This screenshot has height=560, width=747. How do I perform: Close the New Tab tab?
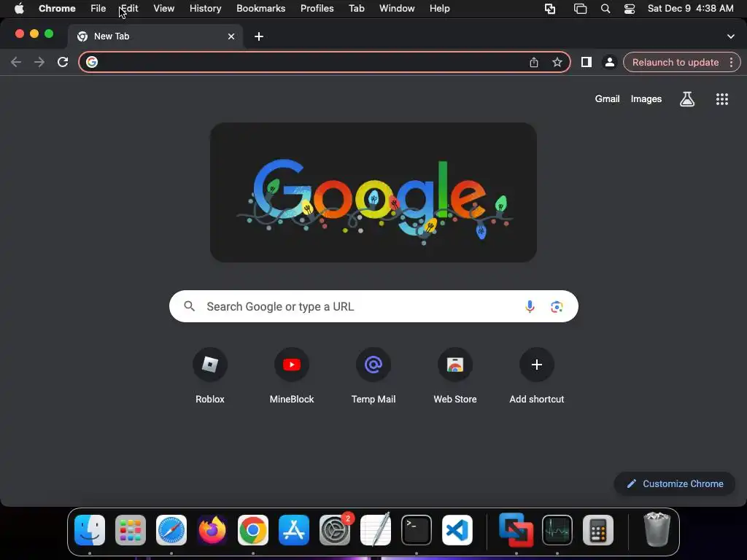[231, 36]
